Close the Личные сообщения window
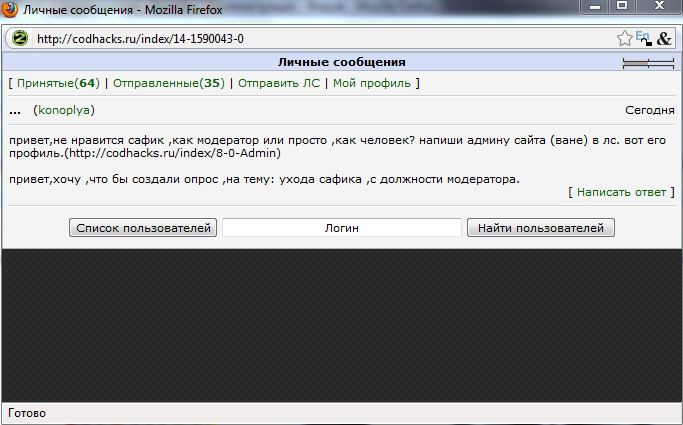683x425 pixels. pyautogui.click(x=659, y=6)
